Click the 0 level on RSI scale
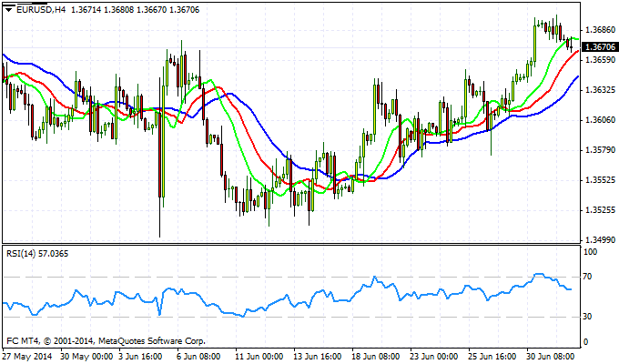This screenshot has width=619, height=364. tap(585, 342)
